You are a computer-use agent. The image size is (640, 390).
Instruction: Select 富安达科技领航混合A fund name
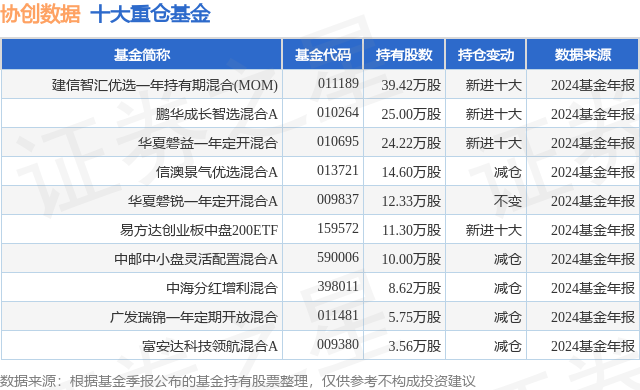coord(210,346)
